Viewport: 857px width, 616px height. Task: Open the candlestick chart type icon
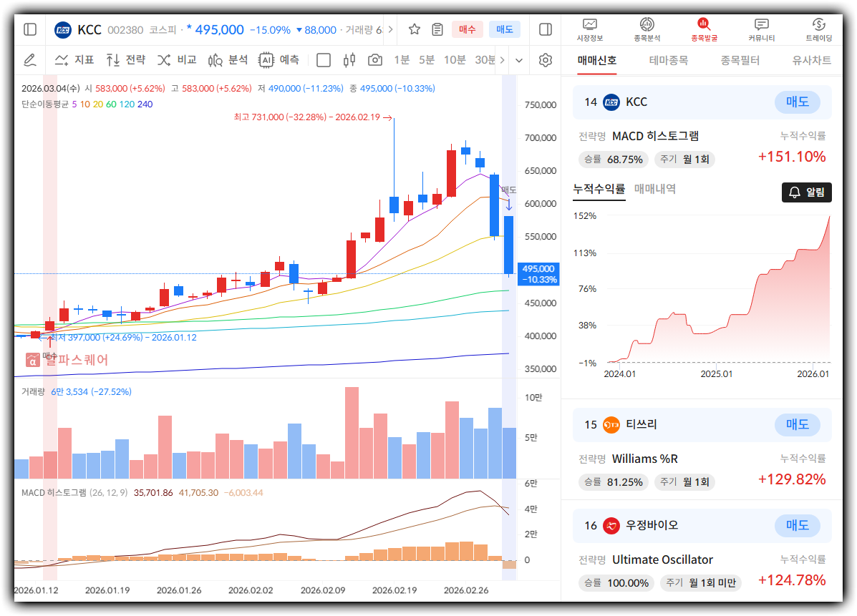[349, 60]
